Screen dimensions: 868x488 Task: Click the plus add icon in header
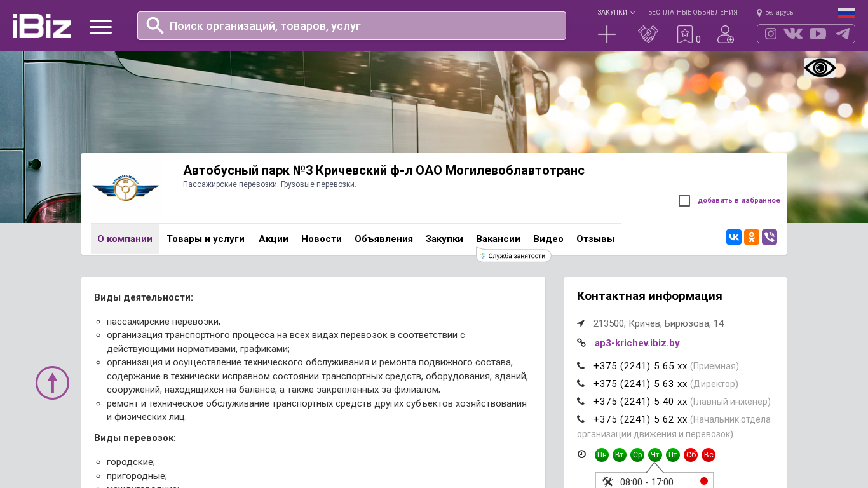[607, 34]
